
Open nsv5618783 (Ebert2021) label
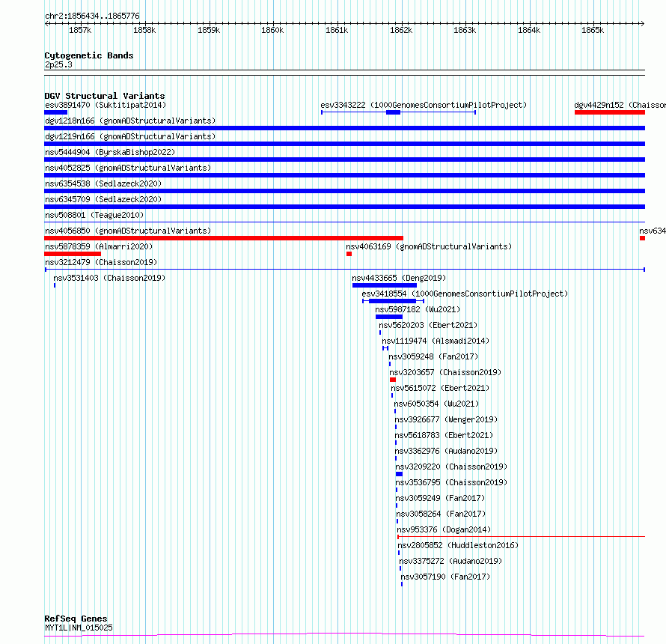pos(444,435)
